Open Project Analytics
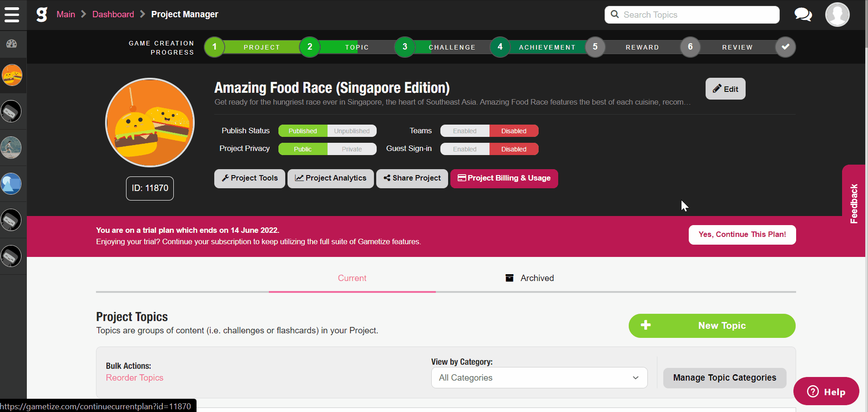868x412 pixels. click(x=331, y=178)
